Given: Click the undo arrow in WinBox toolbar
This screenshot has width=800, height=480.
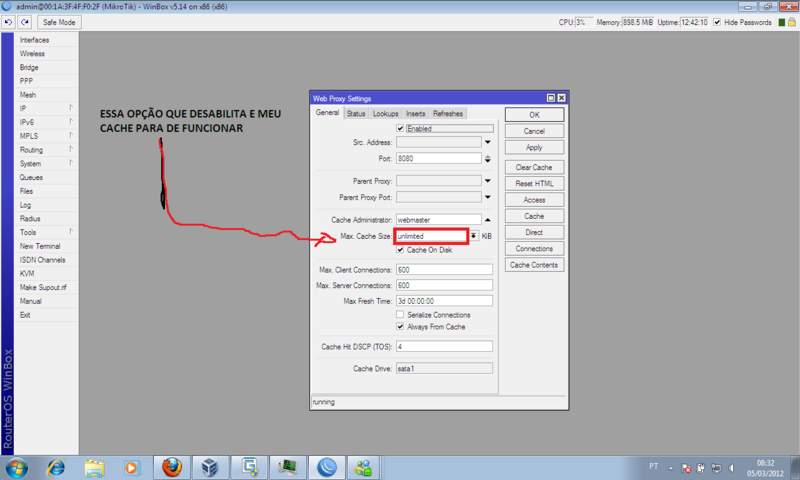Looking at the screenshot, I should click(8, 22).
